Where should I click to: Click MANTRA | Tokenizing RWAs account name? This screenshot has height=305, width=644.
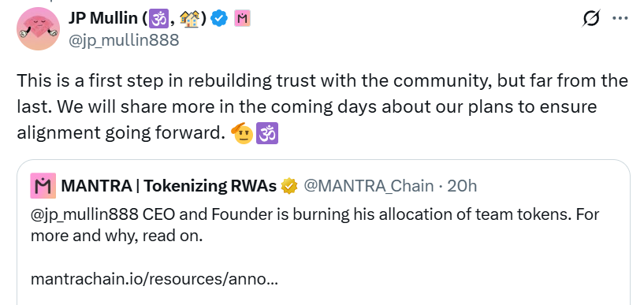tap(169, 186)
